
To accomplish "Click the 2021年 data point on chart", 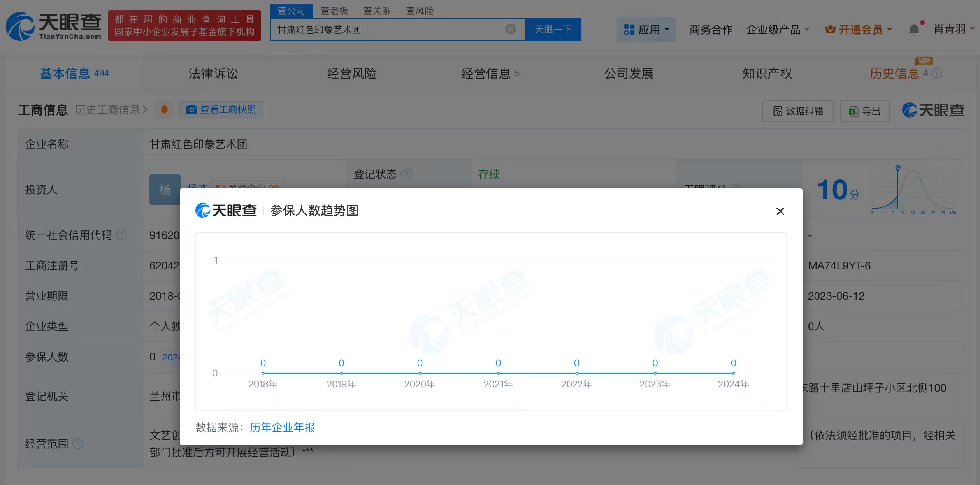I will pyautogui.click(x=498, y=373).
